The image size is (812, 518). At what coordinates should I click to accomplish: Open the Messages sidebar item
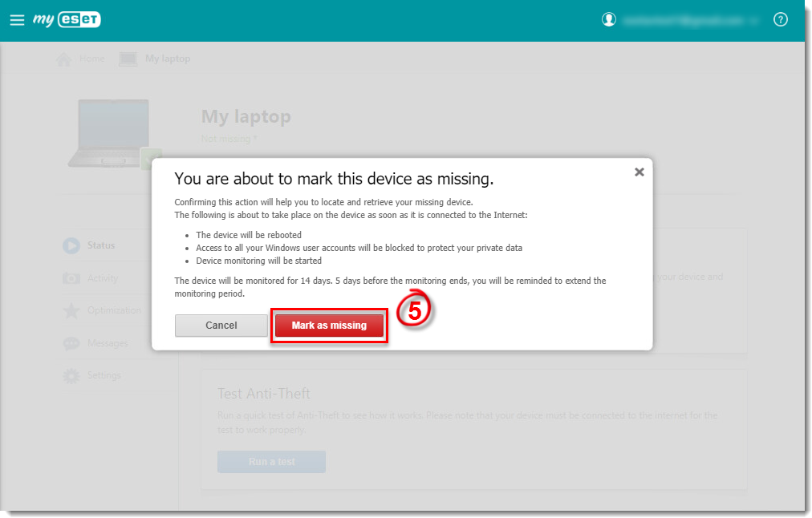108,343
